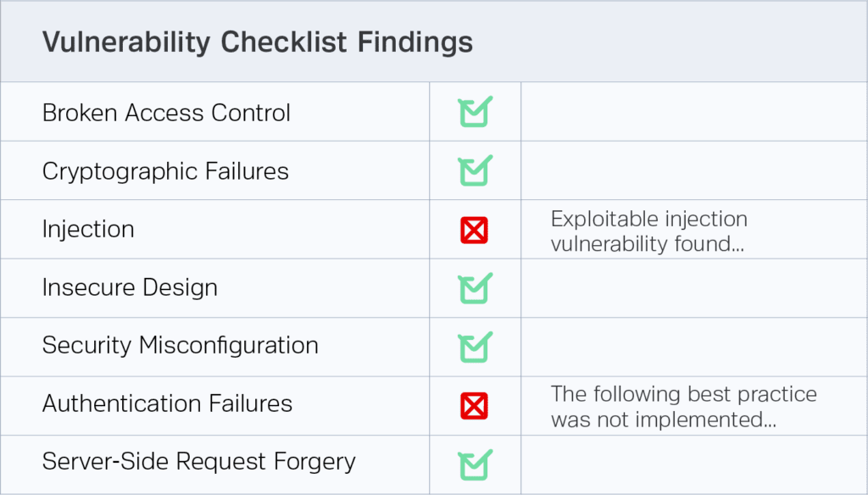Image resolution: width=868 pixels, height=495 pixels.
Task: Toggle the Cryptographic Failures green checkmark
Action: [475, 170]
